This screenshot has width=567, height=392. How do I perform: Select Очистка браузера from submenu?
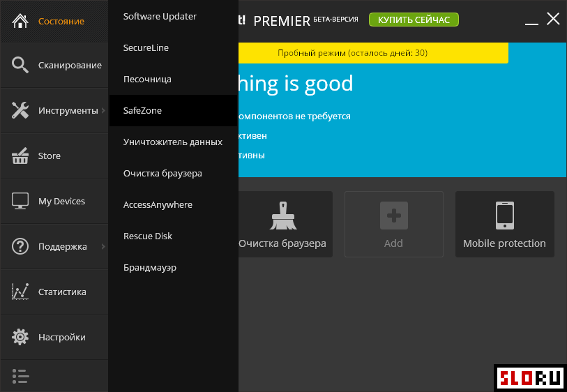(173, 173)
